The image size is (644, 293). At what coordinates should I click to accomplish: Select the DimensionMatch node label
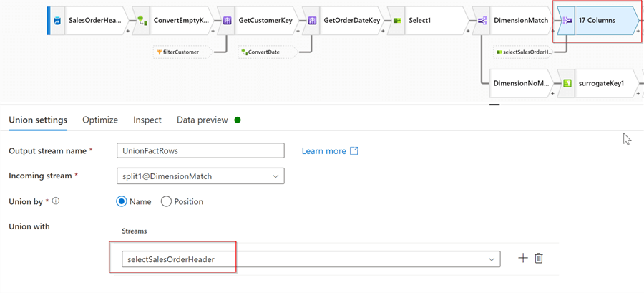click(521, 20)
